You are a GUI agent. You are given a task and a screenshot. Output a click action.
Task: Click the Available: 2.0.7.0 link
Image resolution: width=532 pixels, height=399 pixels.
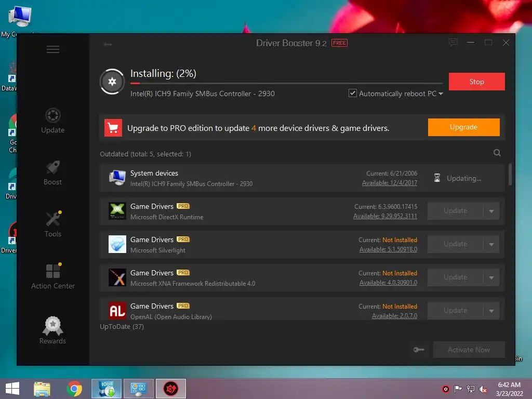[x=395, y=316]
